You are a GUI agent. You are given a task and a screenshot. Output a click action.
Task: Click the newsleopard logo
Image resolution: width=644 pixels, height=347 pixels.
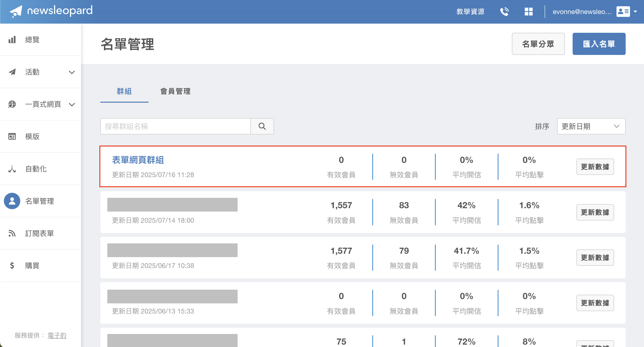click(x=51, y=11)
